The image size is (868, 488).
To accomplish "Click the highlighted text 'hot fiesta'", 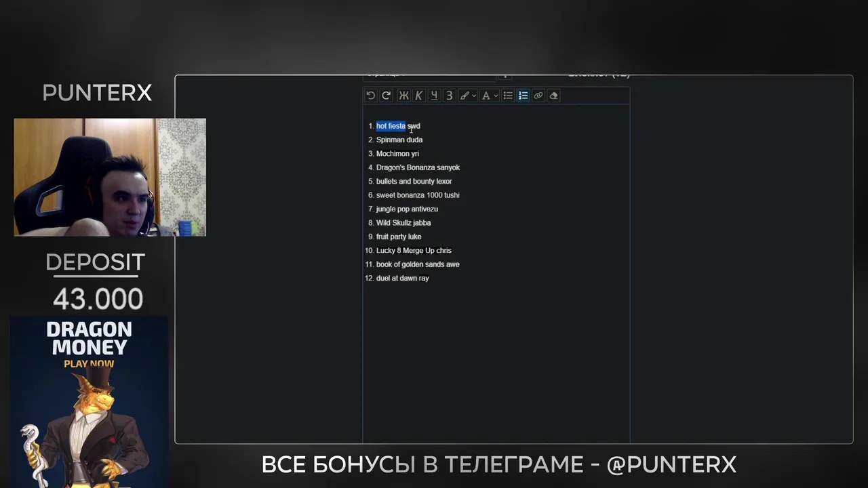I will point(391,126).
